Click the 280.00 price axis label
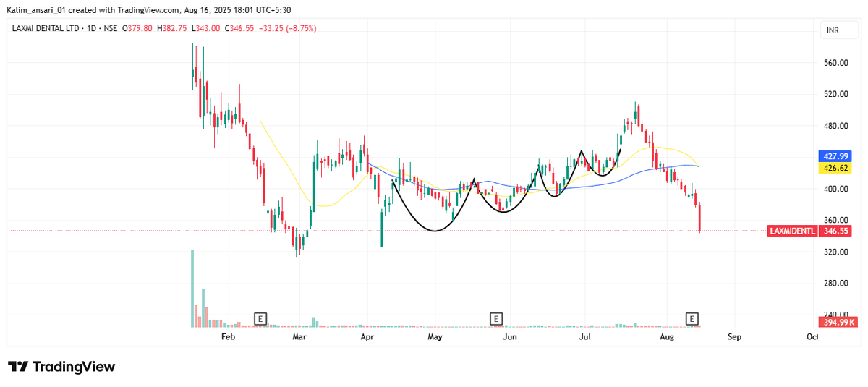Screen dimensions: 868x387 pos(835,284)
